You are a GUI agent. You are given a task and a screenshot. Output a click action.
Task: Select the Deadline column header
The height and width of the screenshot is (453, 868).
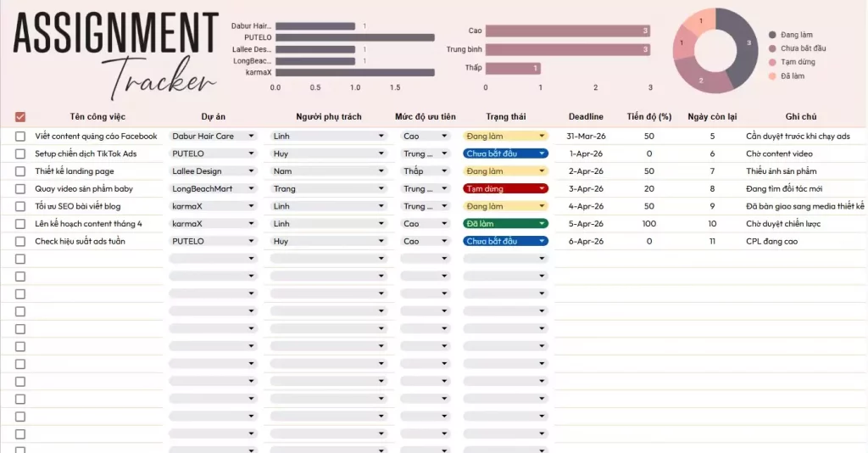point(586,117)
